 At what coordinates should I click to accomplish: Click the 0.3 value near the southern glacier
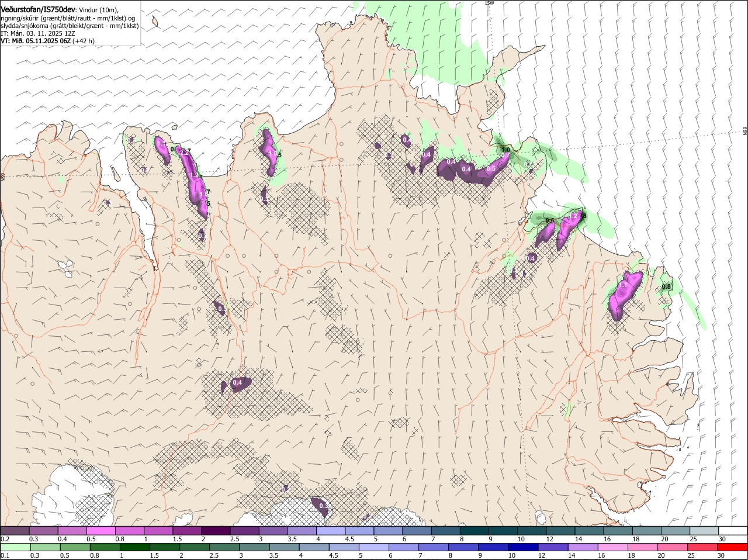coord(324,506)
